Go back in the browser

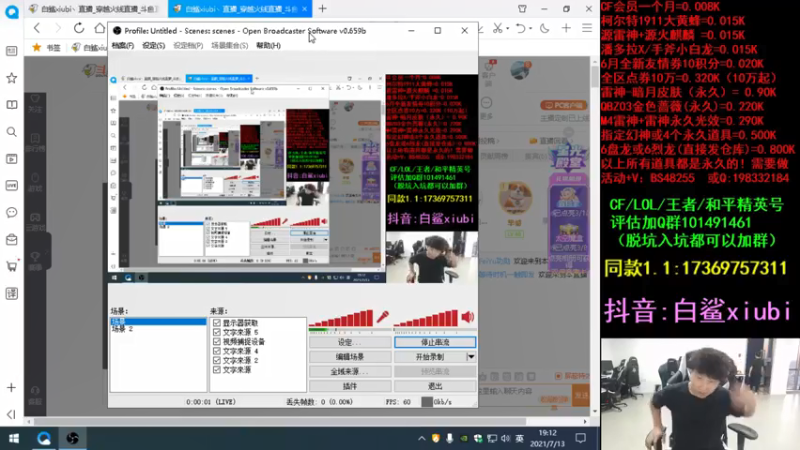click(37, 28)
